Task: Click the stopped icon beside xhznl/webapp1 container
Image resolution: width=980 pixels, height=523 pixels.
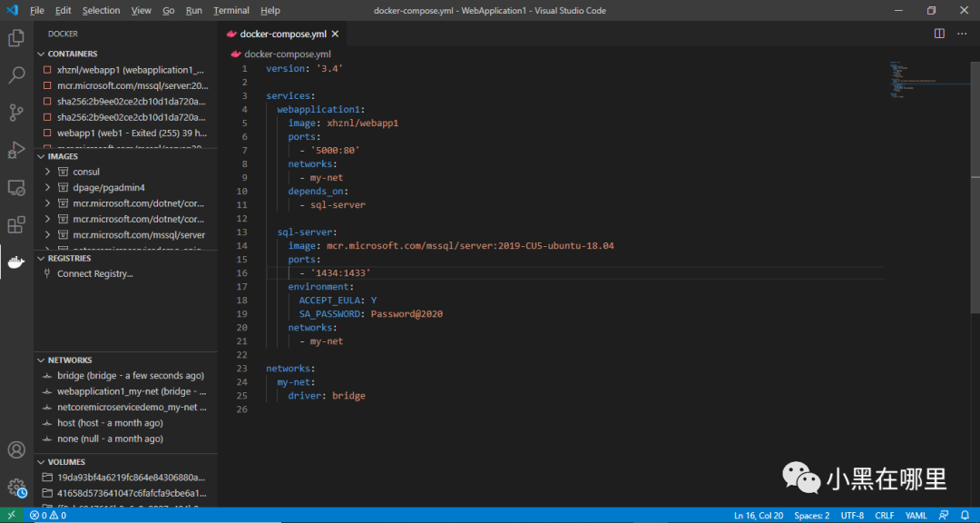Action: [x=47, y=70]
